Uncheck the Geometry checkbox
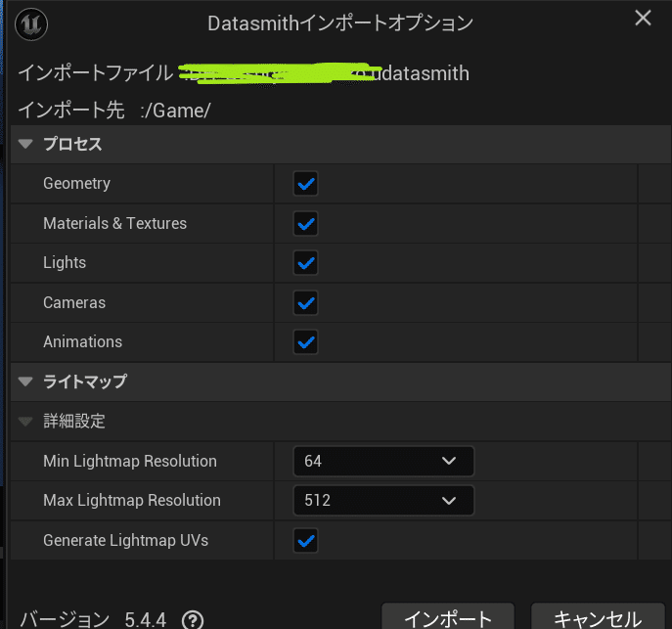The image size is (672, 629). click(x=305, y=184)
